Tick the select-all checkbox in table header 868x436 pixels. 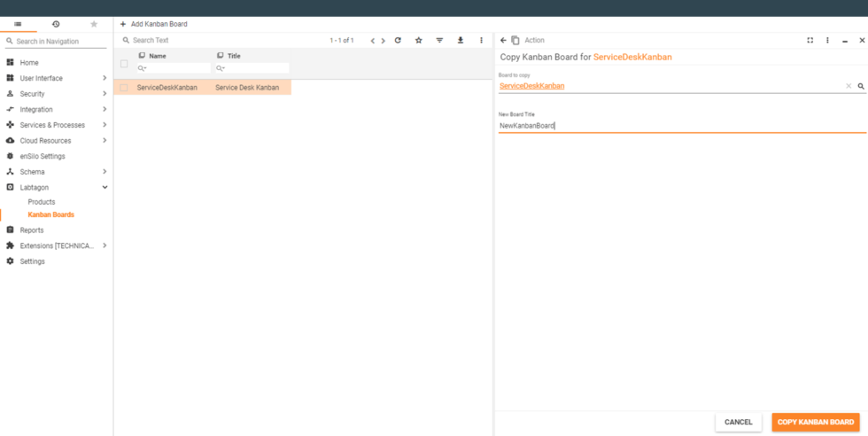pyautogui.click(x=124, y=64)
